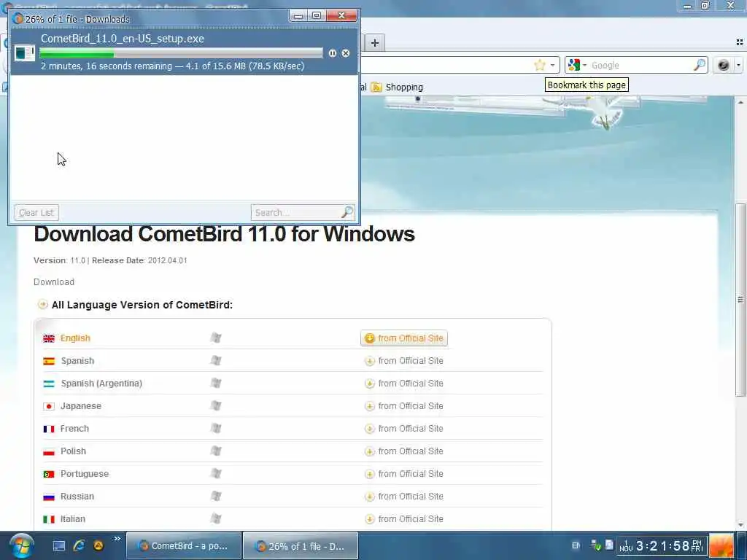Download Italian from Official Site
Image resolution: width=747 pixels, height=560 pixels.
tap(404, 519)
